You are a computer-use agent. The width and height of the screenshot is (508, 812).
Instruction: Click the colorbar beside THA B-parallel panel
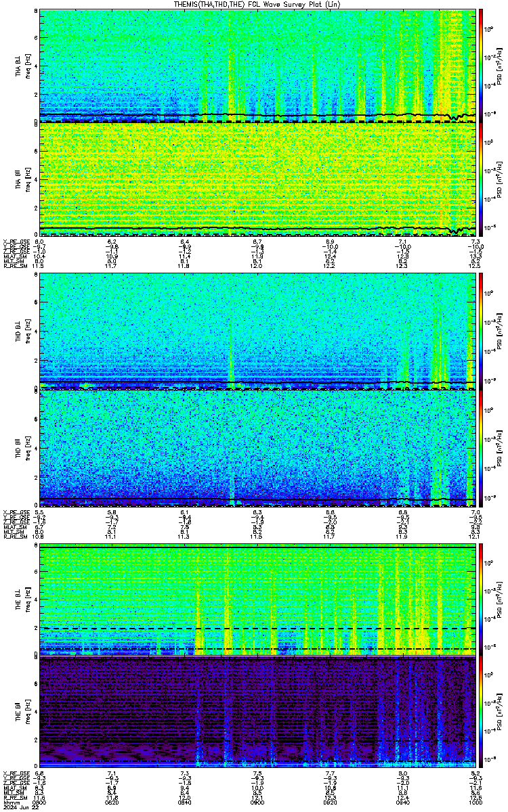481,179
